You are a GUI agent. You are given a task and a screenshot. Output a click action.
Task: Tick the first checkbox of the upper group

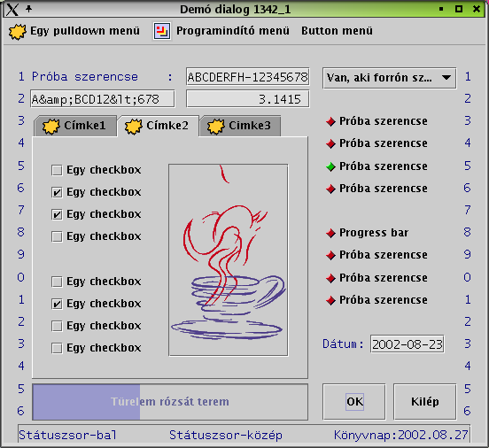[x=57, y=171]
